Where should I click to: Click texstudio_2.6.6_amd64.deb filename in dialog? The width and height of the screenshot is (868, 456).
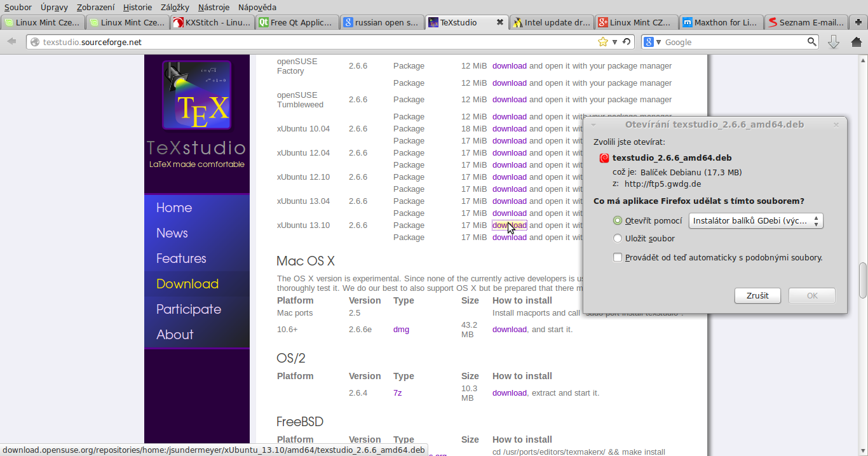(x=672, y=158)
